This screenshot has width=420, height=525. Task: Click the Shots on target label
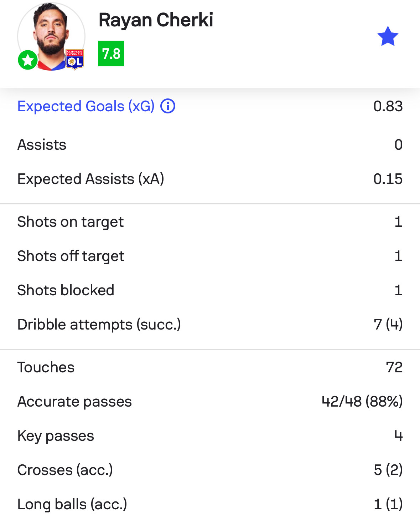pyautogui.click(x=71, y=222)
